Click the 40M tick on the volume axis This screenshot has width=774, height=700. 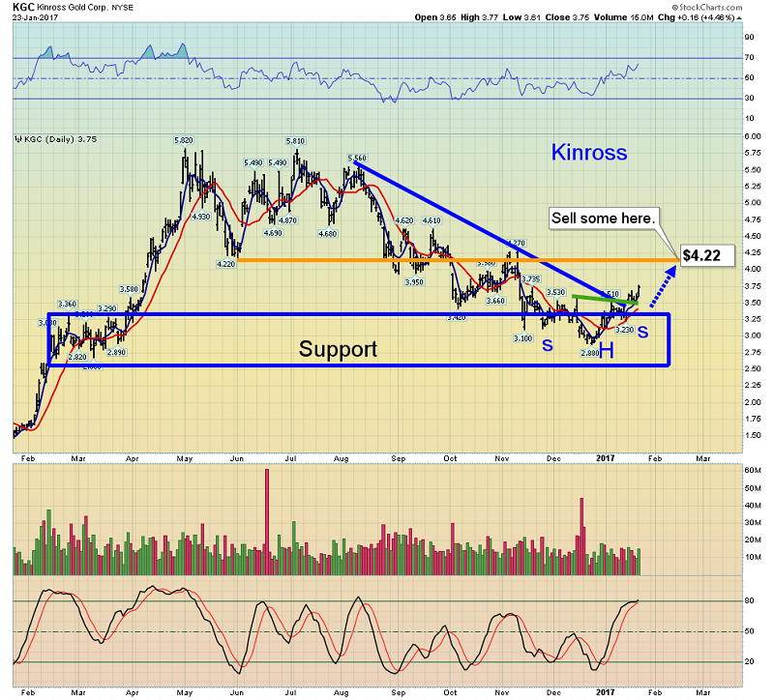tap(753, 505)
